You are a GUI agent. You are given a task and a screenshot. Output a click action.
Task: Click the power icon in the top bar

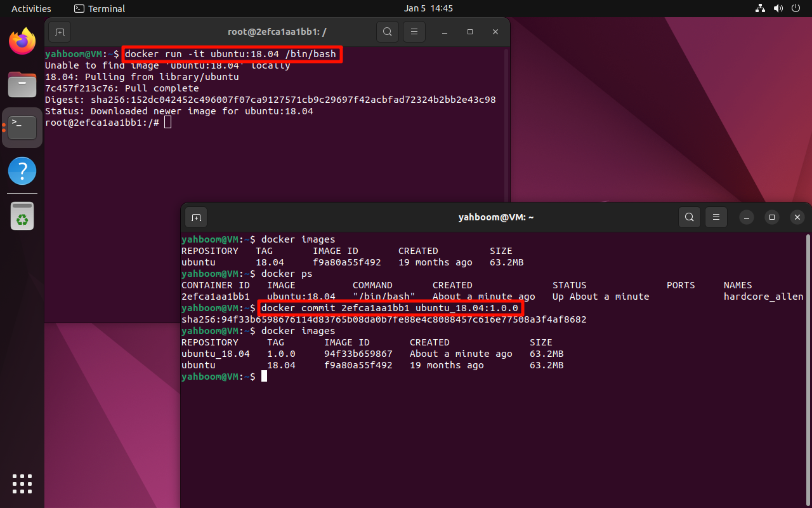coord(796,9)
